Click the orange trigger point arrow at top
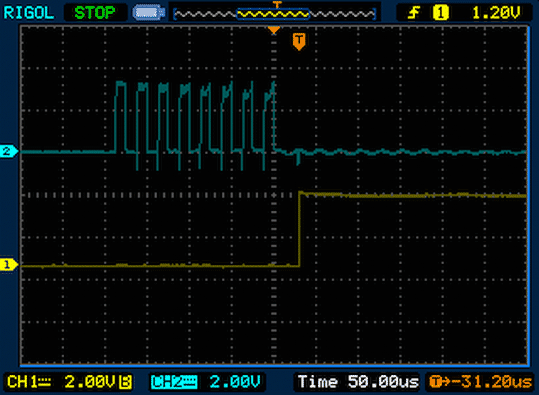539x395 pixels. [x=274, y=31]
